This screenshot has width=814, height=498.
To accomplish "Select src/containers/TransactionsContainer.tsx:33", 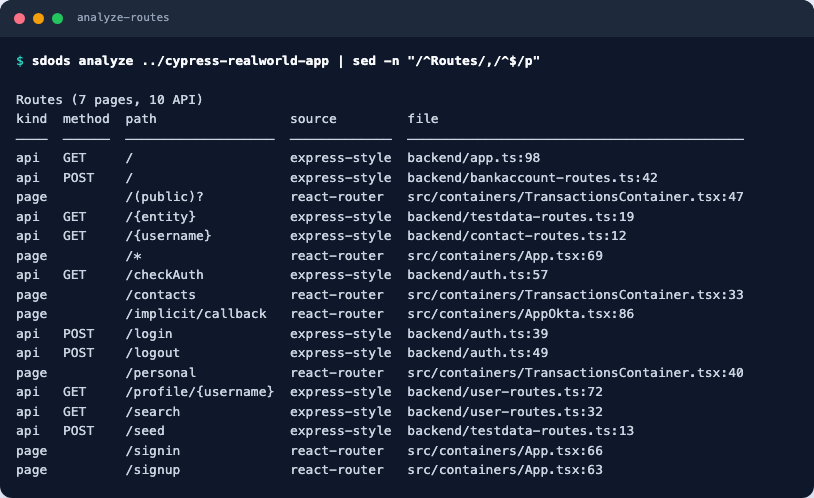I will pyautogui.click(x=575, y=294).
